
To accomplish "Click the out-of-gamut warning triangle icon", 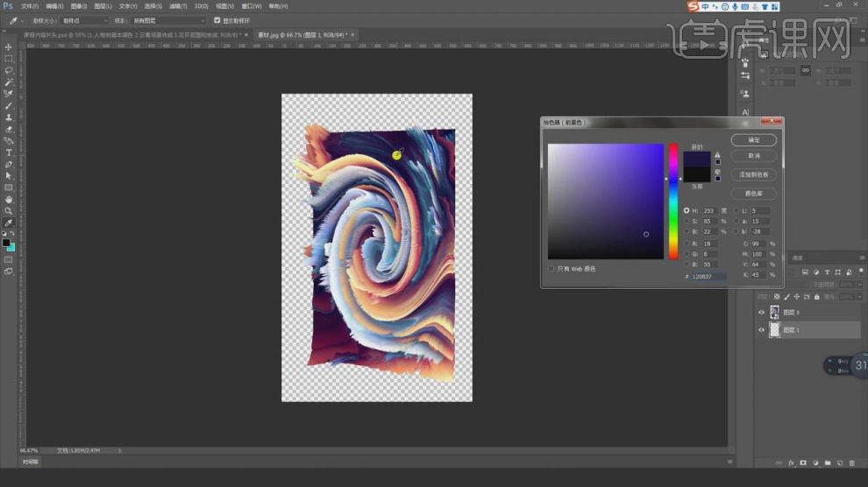I will coord(718,154).
